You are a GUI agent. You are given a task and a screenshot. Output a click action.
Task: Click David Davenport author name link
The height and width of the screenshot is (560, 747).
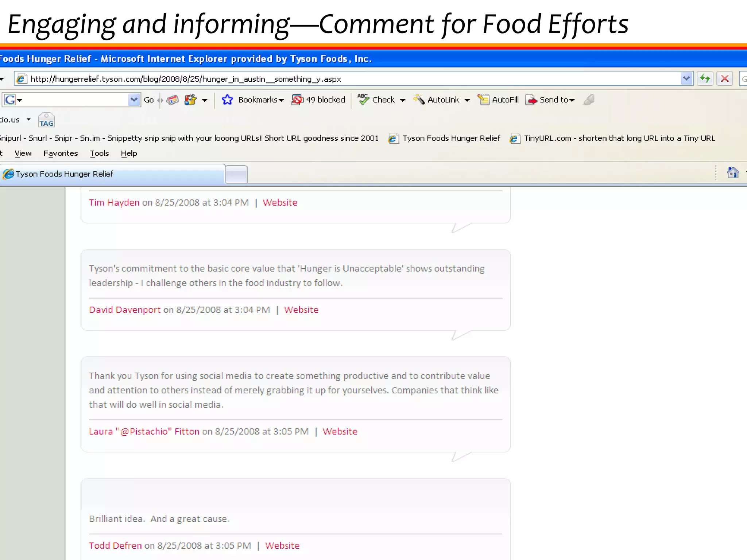pyautogui.click(x=125, y=310)
